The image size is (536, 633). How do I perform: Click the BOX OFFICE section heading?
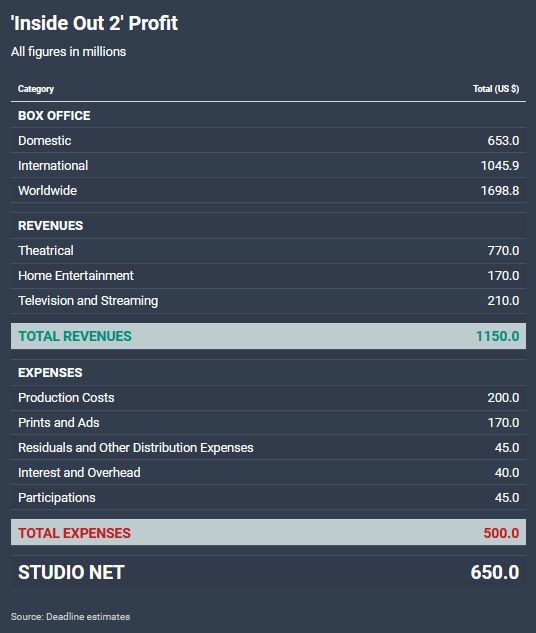coord(54,115)
